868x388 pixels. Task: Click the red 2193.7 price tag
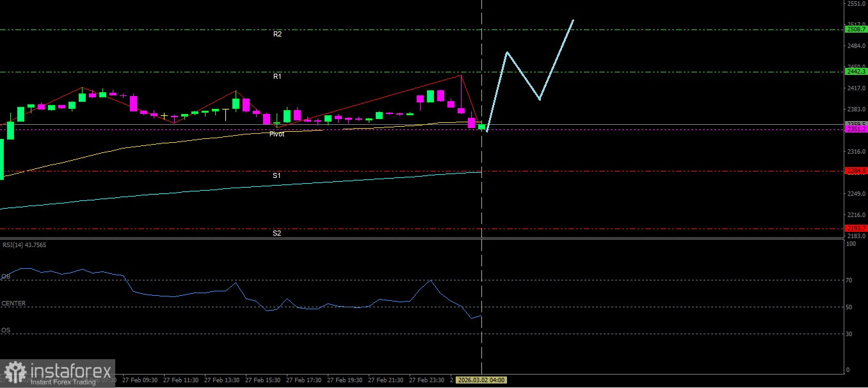(856, 229)
